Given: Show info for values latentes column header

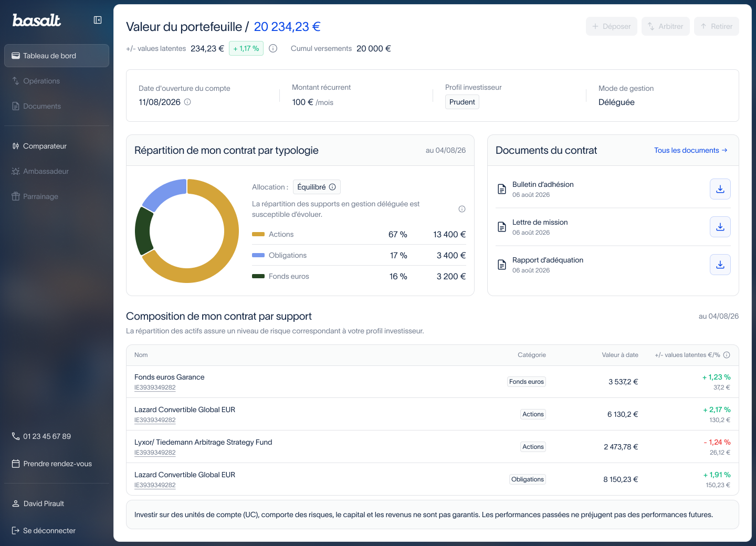Looking at the screenshot, I should 727,355.
